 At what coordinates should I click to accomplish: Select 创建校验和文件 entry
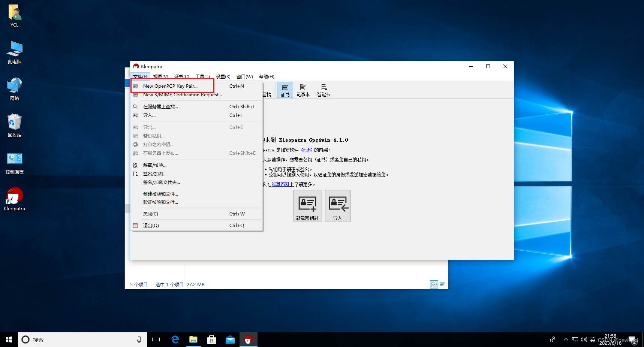point(196,194)
